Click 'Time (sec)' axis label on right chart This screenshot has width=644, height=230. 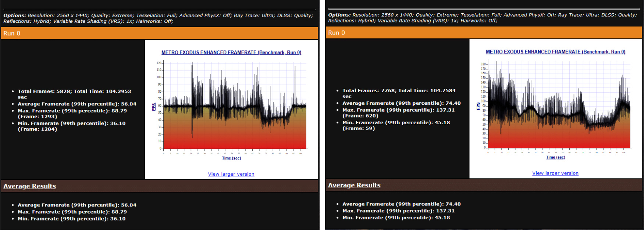tap(556, 157)
